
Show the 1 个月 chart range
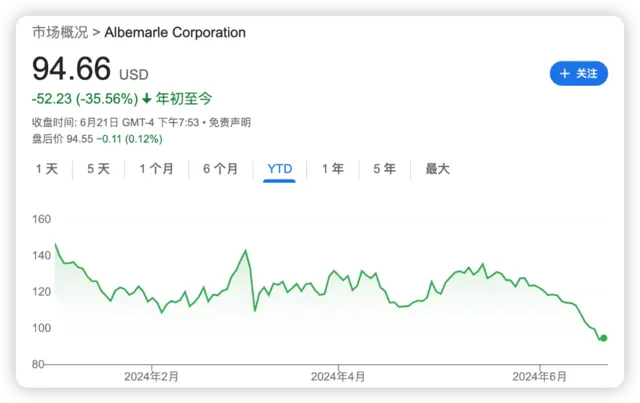156,169
